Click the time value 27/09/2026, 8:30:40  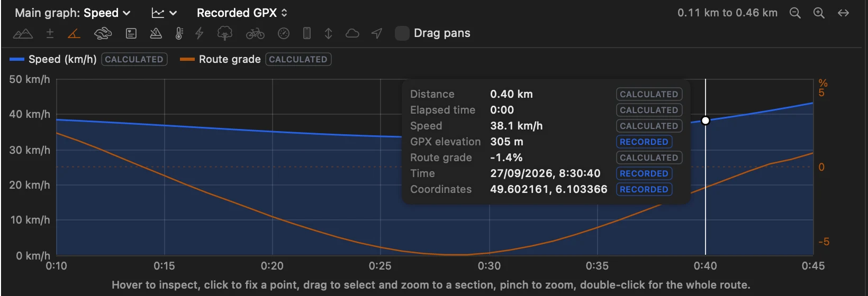545,173
